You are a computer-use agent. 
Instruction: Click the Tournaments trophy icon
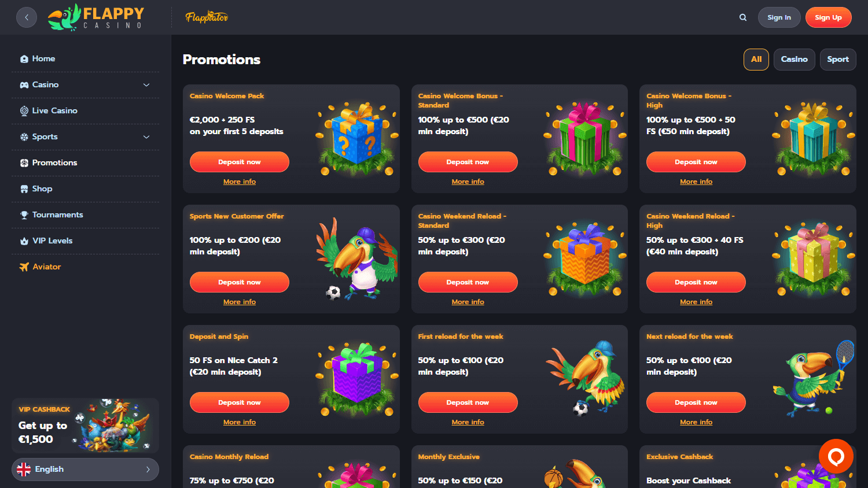pos(24,215)
